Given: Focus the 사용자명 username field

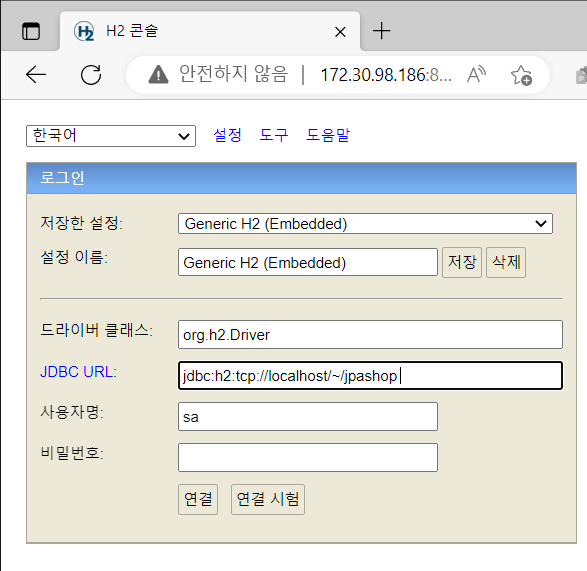Looking at the screenshot, I should coord(308,416).
